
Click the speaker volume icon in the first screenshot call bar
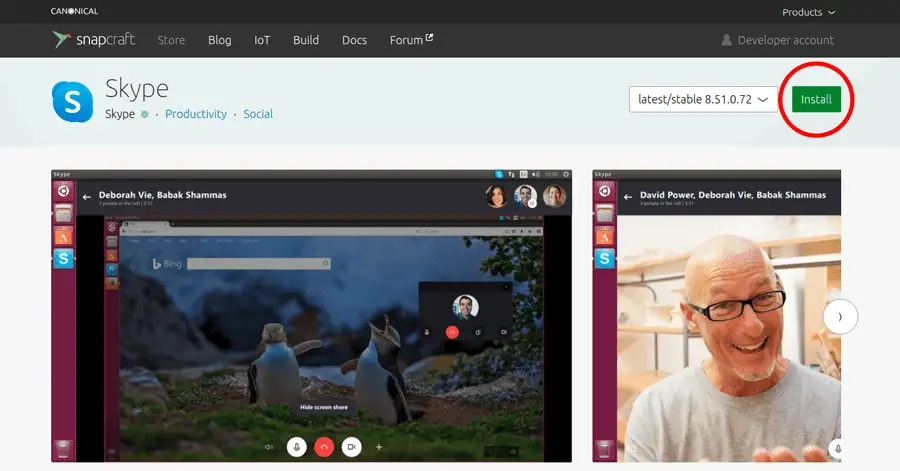[x=269, y=447]
